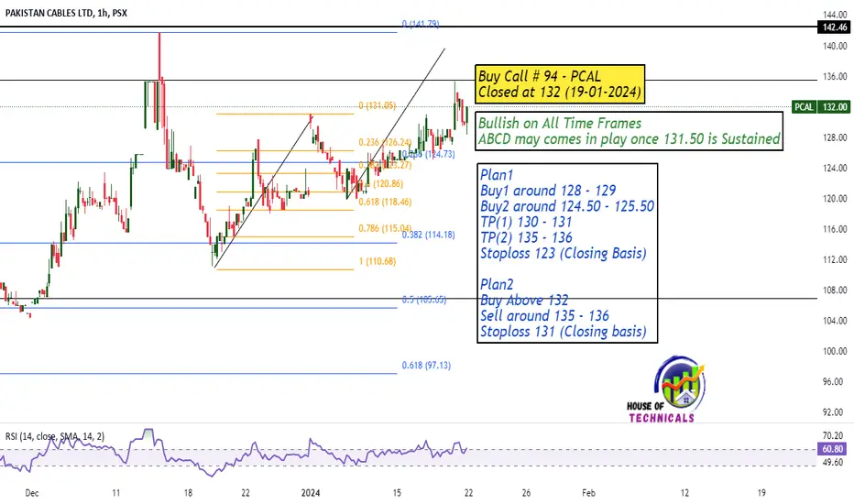The width and height of the screenshot is (854, 504).
Task: Click the House of Technicals logo
Action: point(665,390)
